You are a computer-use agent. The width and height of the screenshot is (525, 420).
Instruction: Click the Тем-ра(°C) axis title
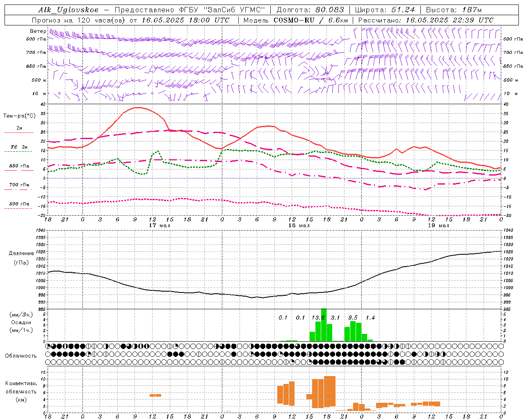coord(19,116)
